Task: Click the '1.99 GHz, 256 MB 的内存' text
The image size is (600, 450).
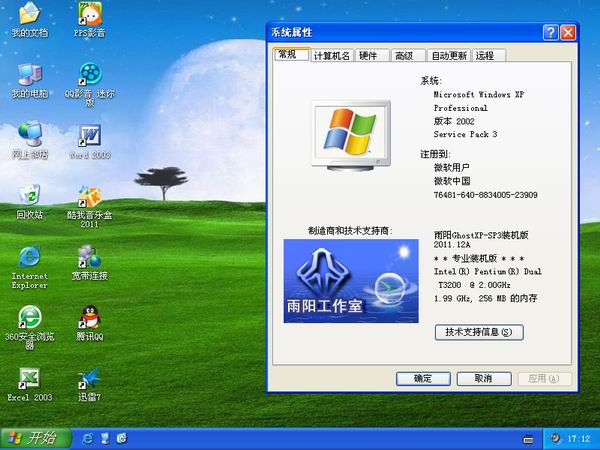Action: point(486,298)
